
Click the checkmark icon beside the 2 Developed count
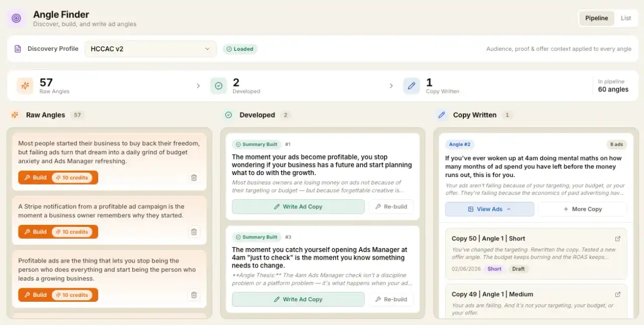pos(218,86)
